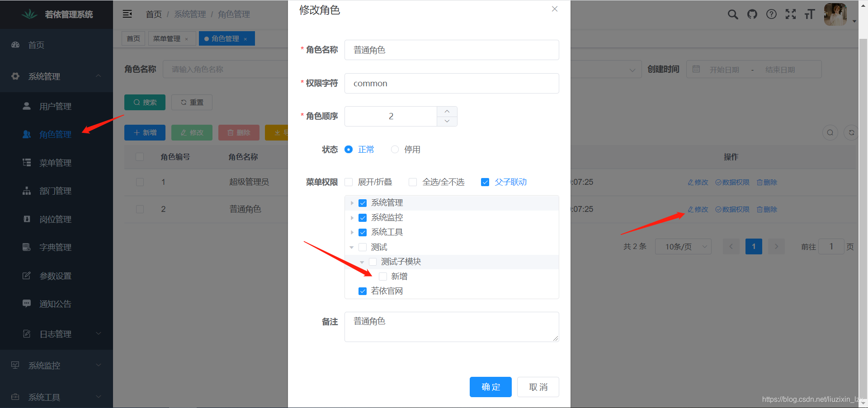Collapse the 测试 tree node arrow
This screenshot has height=408, width=868.
tap(352, 247)
